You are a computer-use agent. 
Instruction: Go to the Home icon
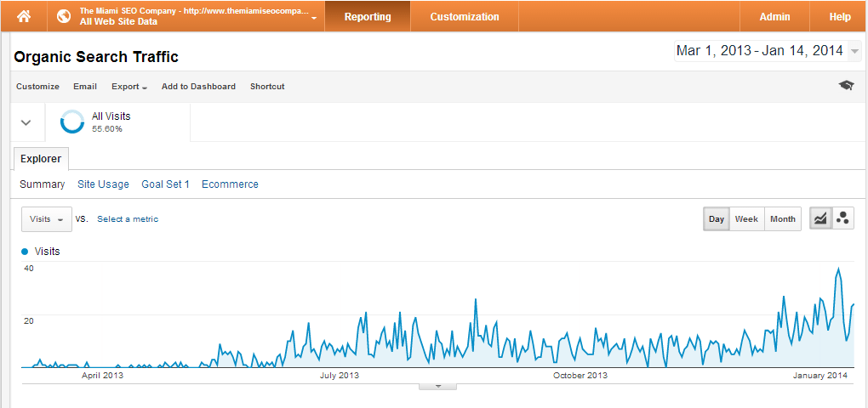pos(24,16)
